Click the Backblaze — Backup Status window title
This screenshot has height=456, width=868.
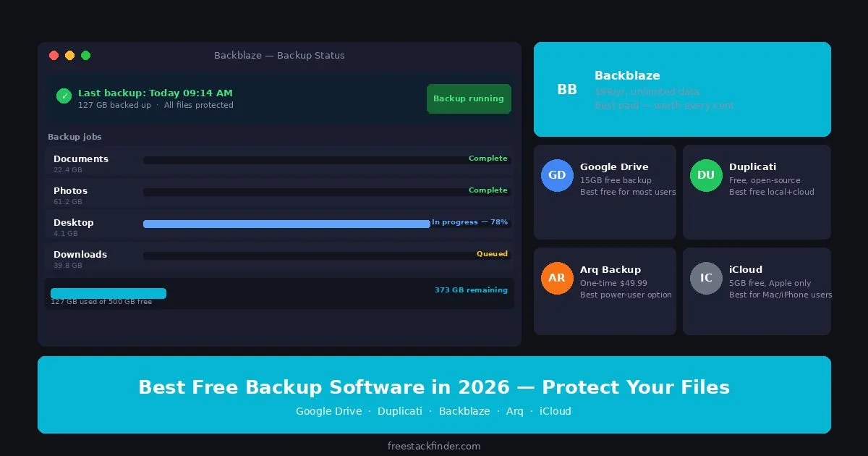[279, 55]
